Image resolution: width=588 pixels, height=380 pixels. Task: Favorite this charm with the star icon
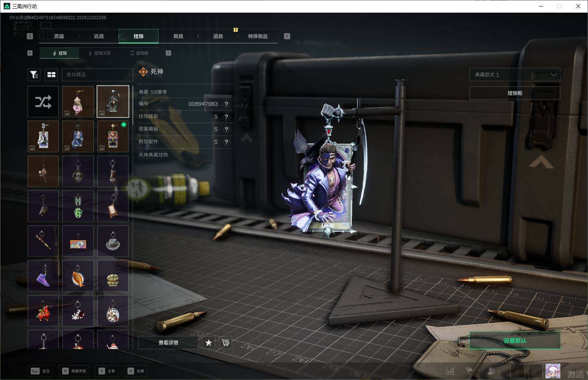click(x=208, y=342)
